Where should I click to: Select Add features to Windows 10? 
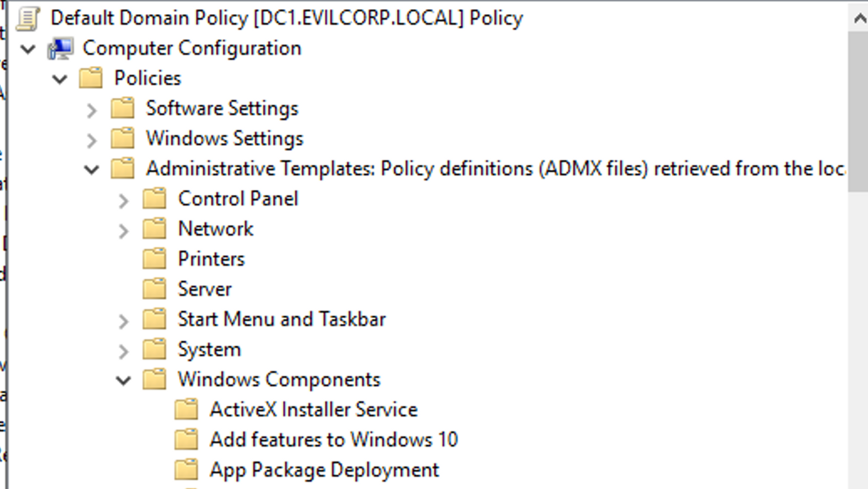tap(334, 440)
